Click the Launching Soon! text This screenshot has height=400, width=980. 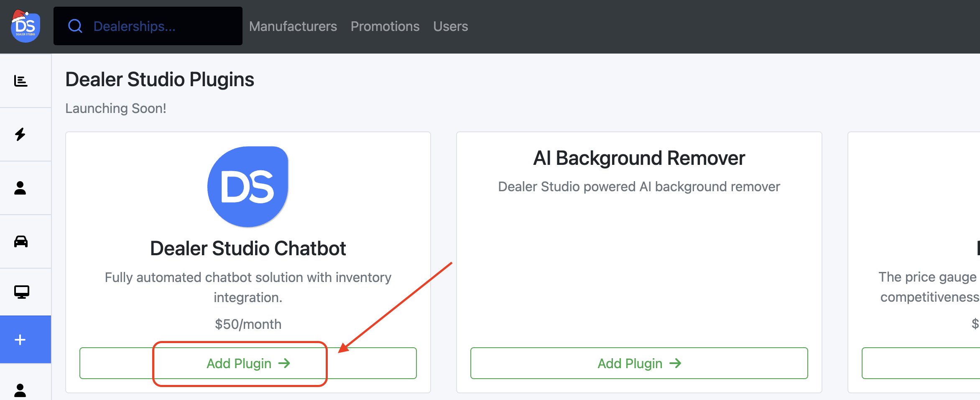116,108
